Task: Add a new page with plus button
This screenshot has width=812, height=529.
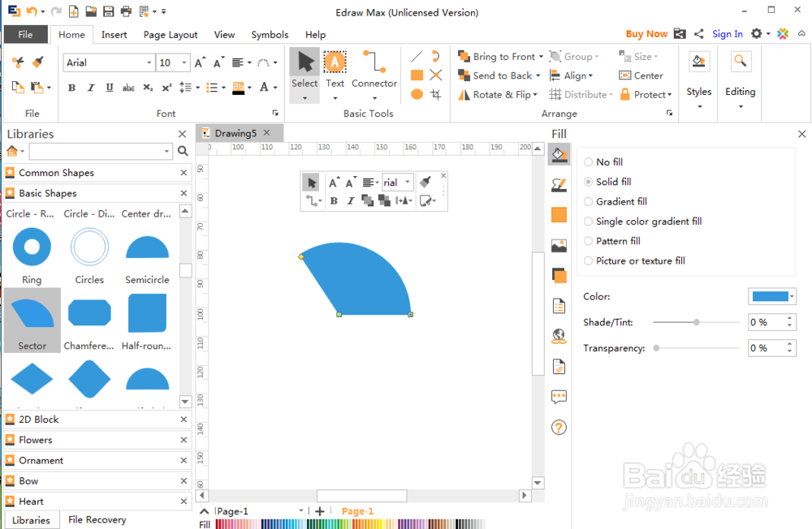Action: [x=320, y=511]
